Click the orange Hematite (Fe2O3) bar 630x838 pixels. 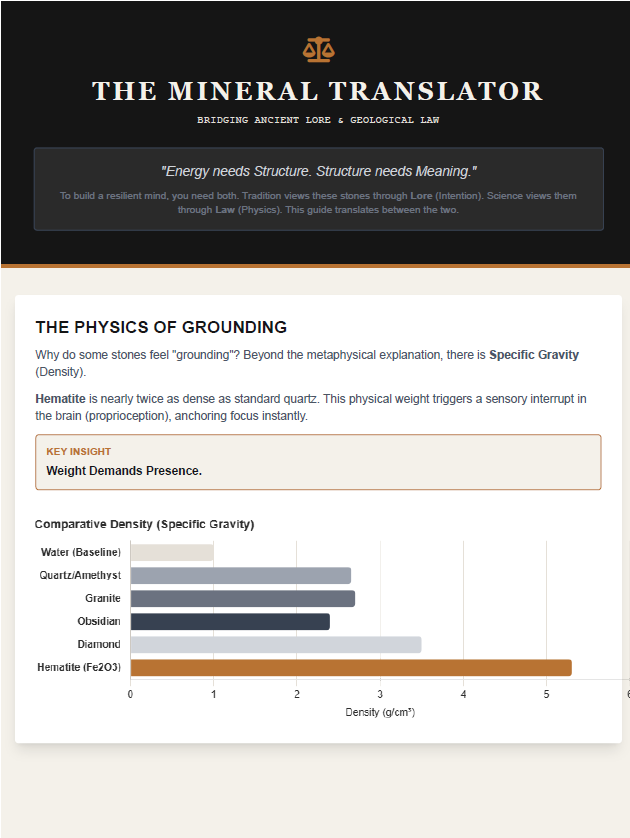[x=350, y=668]
